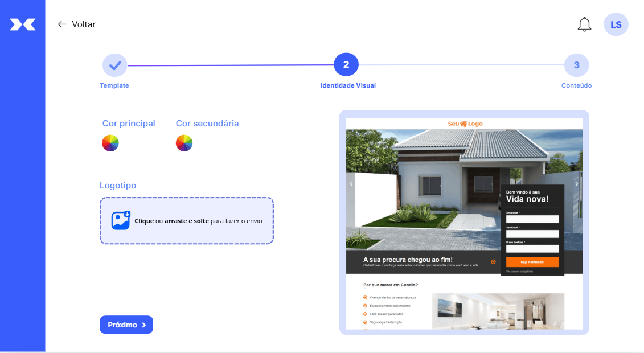
Task: Click the right carousel arrow on the preview
Action: pyautogui.click(x=576, y=184)
